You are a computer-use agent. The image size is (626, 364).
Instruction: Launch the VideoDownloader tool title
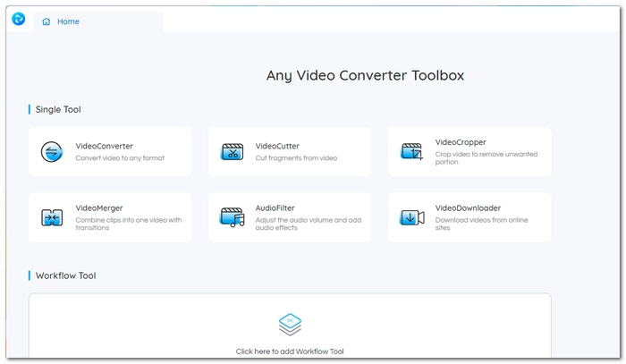pyautogui.click(x=468, y=208)
